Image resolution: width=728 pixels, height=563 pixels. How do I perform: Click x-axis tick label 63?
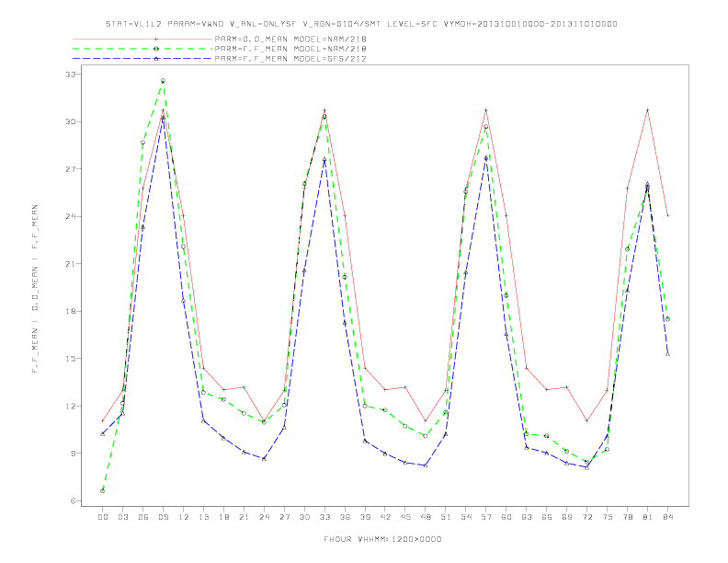tap(527, 517)
